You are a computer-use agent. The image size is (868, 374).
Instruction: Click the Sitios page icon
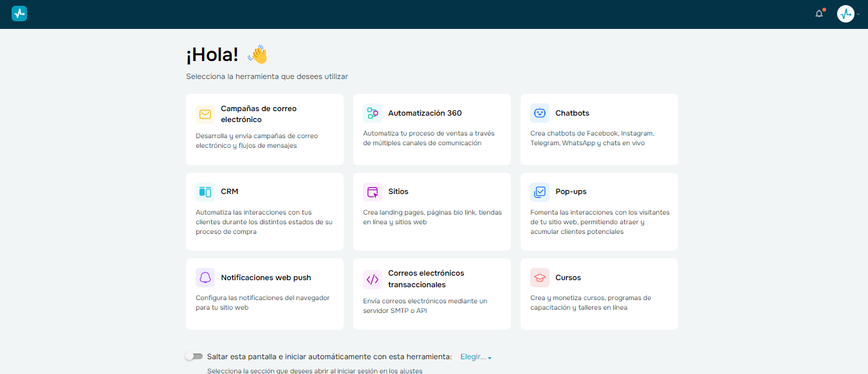click(372, 191)
